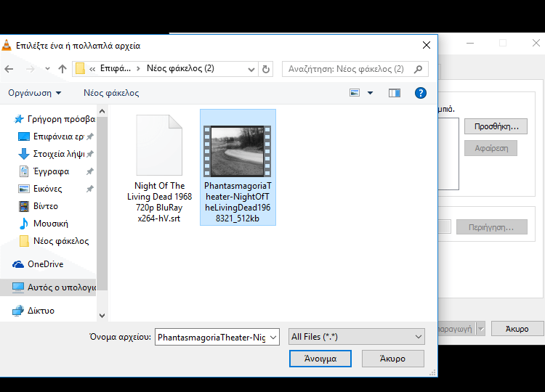This screenshot has width=545, height=392.
Task: Click the address bar folder icon
Action: [80, 68]
